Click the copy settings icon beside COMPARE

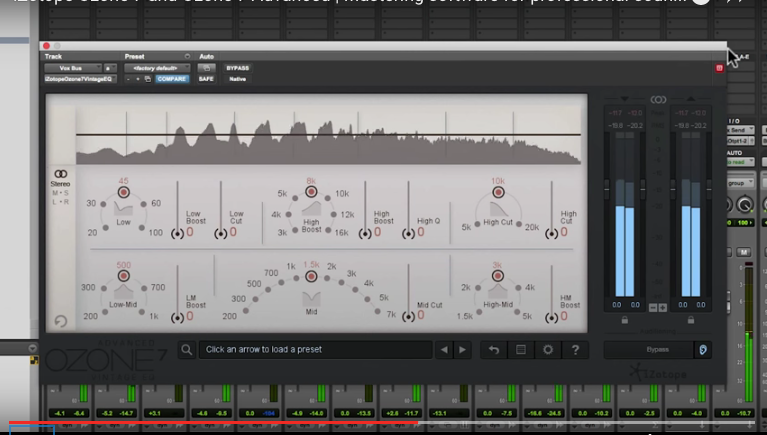147,79
